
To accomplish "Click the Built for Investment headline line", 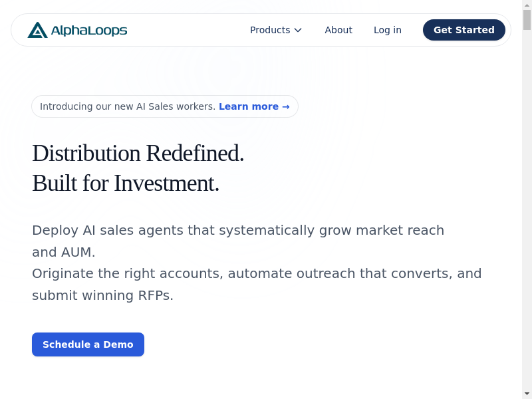I will 126,183.
